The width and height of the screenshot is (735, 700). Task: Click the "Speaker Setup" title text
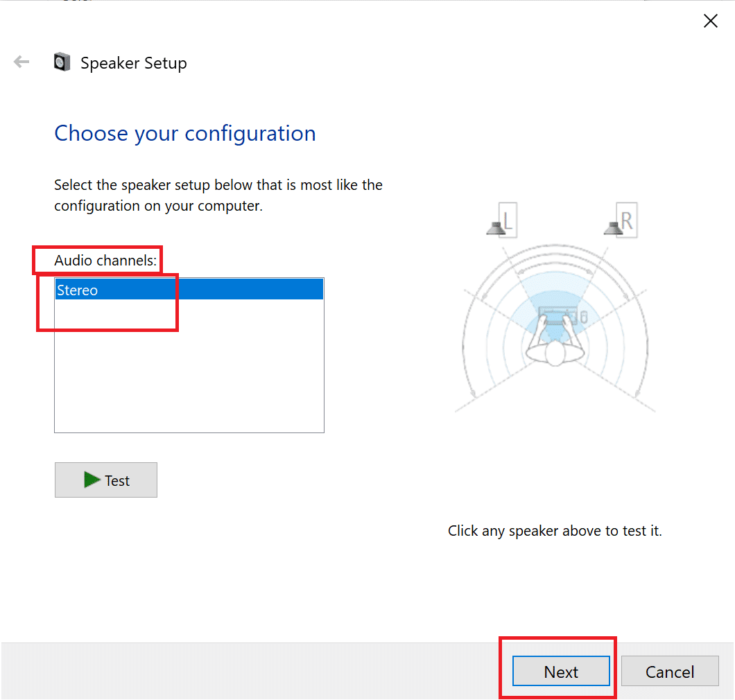pyautogui.click(x=134, y=63)
